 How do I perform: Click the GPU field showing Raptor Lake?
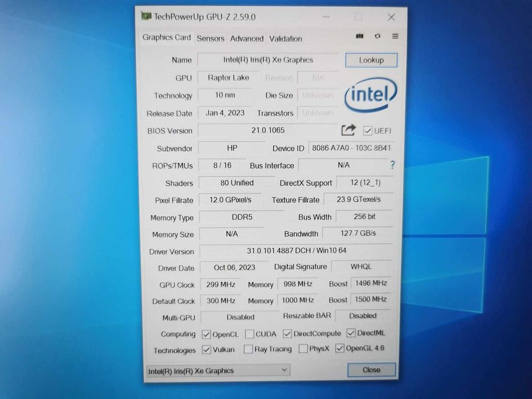pyautogui.click(x=228, y=78)
